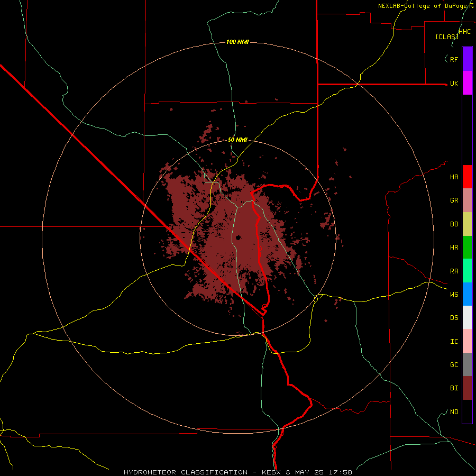Click the [CLAS] legend heading
Screen dimensions: 476x476
click(447, 37)
